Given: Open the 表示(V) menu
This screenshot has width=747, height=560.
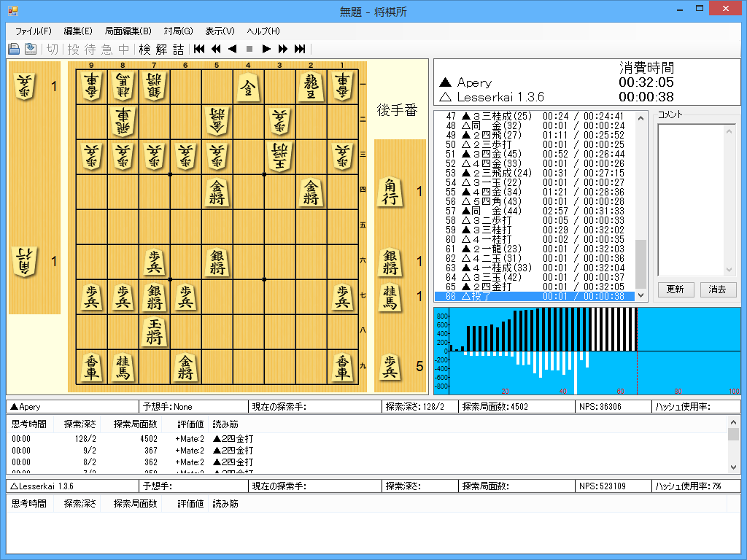Looking at the screenshot, I should click(x=220, y=31).
